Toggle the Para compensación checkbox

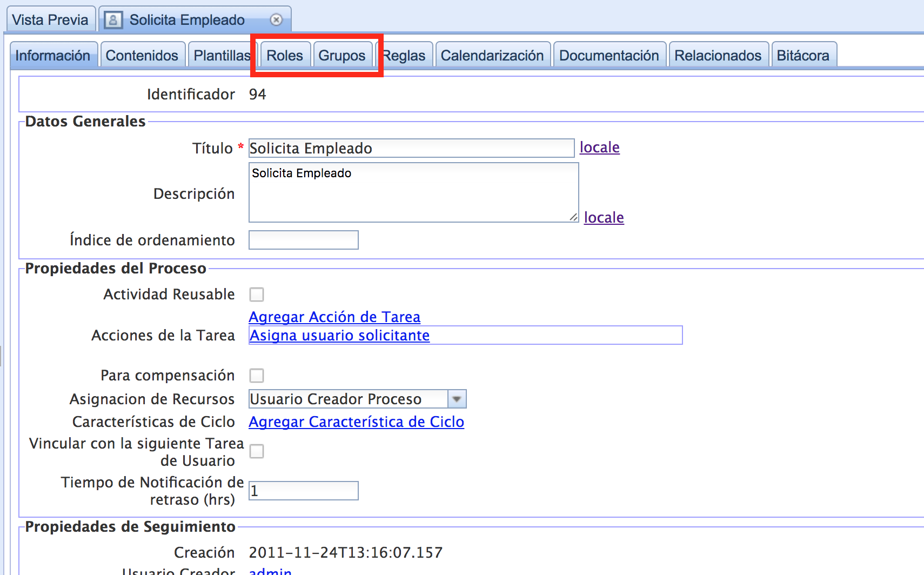(x=257, y=376)
